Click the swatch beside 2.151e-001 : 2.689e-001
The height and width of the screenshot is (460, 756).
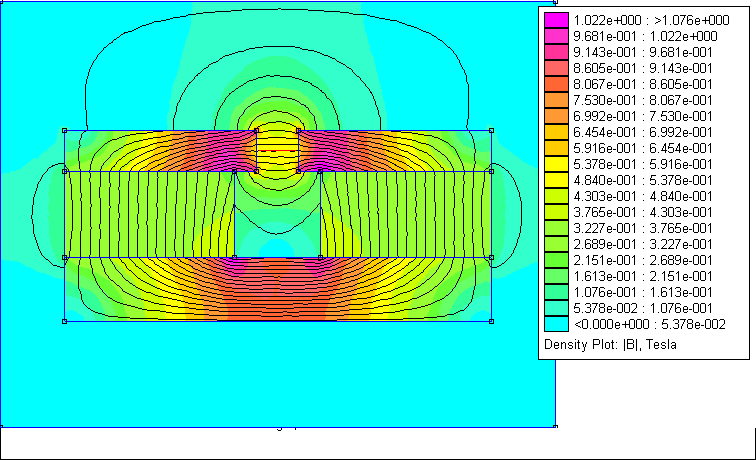[x=556, y=260]
